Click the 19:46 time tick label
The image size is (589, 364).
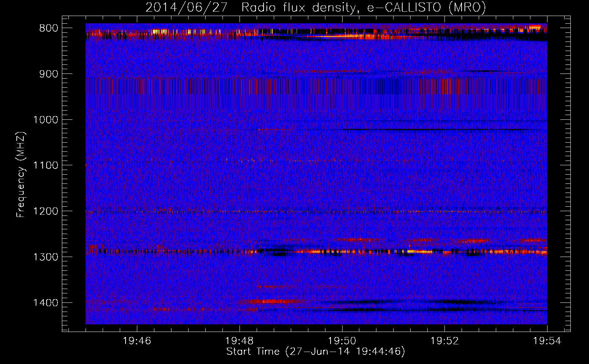pyautogui.click(x=137, y=341)
